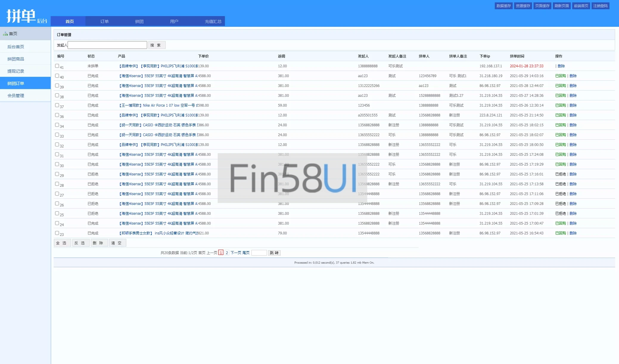Delete order 41 via its 删除 link
Viewport: 619px width, 364px height.
tap(561, 66)
